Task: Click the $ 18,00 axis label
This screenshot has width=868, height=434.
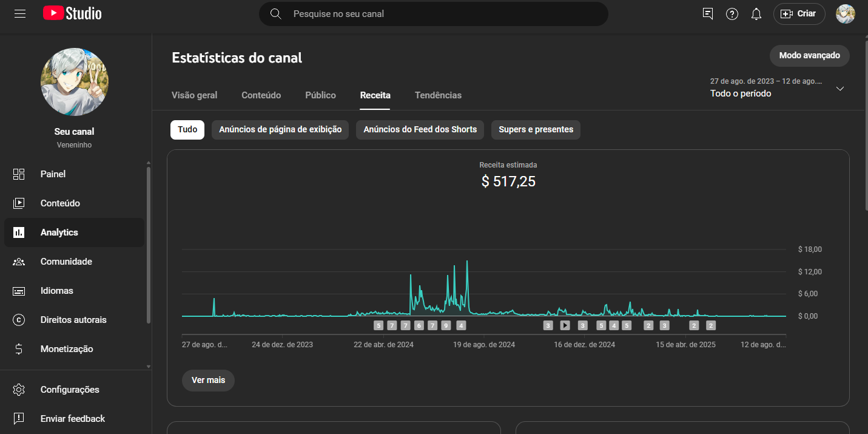Action: pos(810,249)
